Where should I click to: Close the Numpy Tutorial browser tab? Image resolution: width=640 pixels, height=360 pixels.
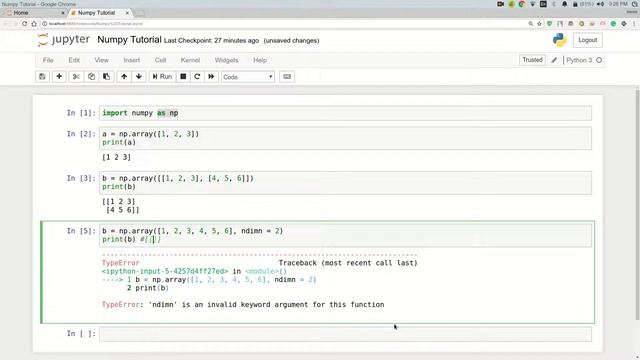coord(127,13)
